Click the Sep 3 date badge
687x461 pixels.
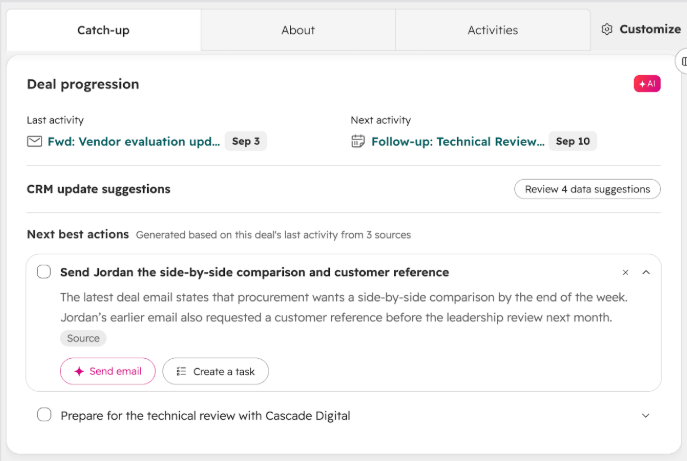click(x=246, y=141)
